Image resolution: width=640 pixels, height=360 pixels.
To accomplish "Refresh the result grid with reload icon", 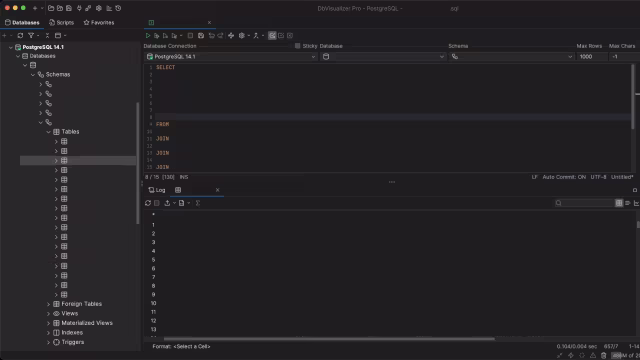I will click(148, 203).
